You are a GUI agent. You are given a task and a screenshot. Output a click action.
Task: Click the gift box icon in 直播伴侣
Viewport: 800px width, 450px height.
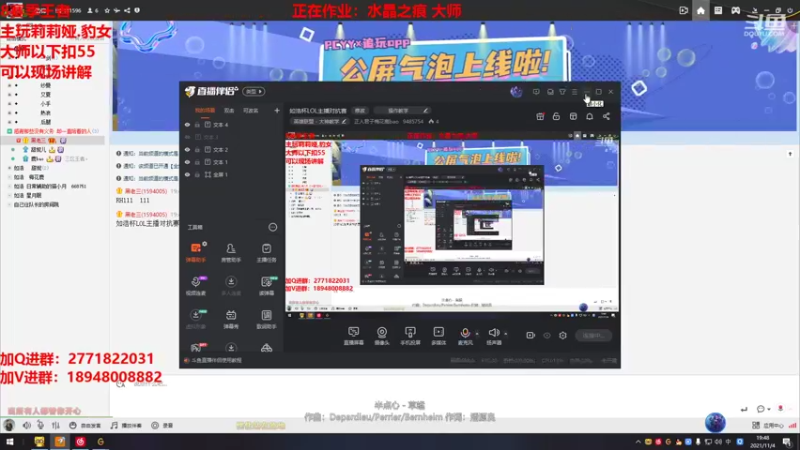click(x=540, y=116)
